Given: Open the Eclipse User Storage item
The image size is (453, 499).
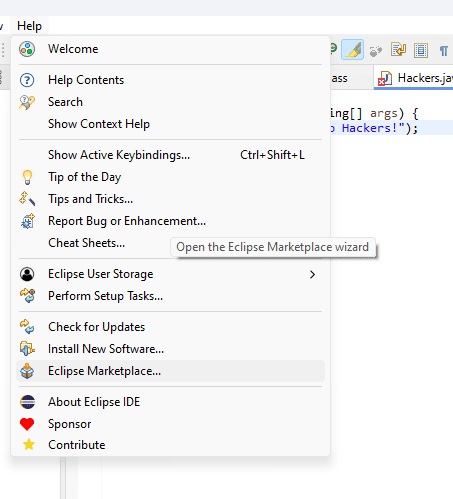Looking at the screenshot, I should pos(170,274).
